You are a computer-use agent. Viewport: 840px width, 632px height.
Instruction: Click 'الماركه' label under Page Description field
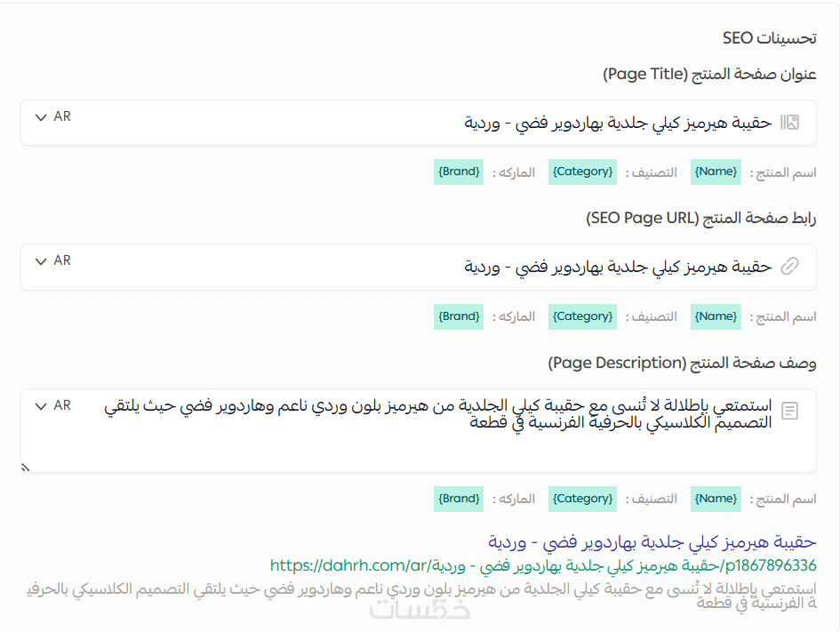(514, 500)
